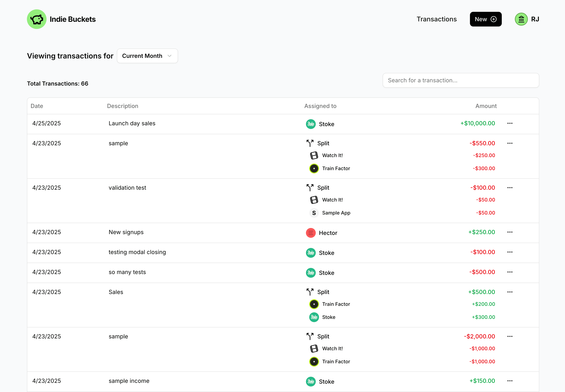The width and height of the screenshot is (565, 392).
Task: Click the Indie Buckets piggy bank logo
Action: pyautogui.click(x=36, y=19)
